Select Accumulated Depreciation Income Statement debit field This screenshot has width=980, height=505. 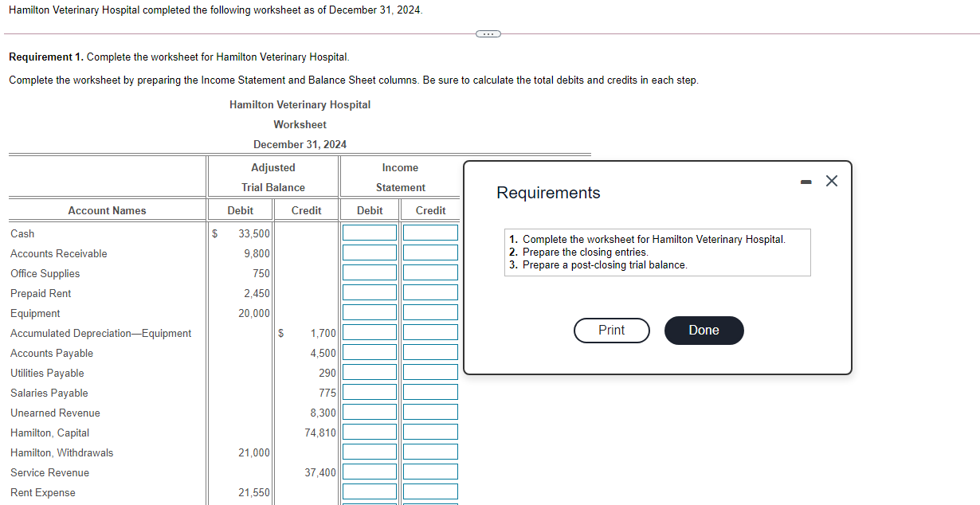pos(370,332)
